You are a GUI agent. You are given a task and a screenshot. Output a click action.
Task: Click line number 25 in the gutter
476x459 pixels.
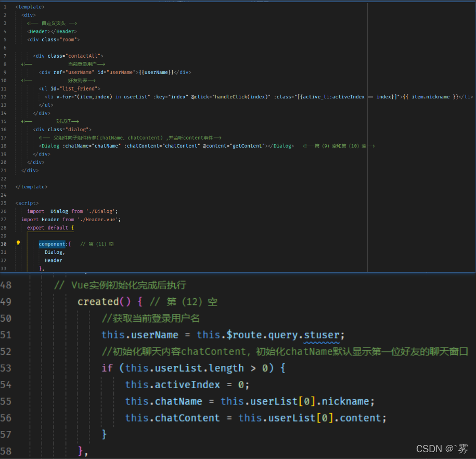point(4,203)
